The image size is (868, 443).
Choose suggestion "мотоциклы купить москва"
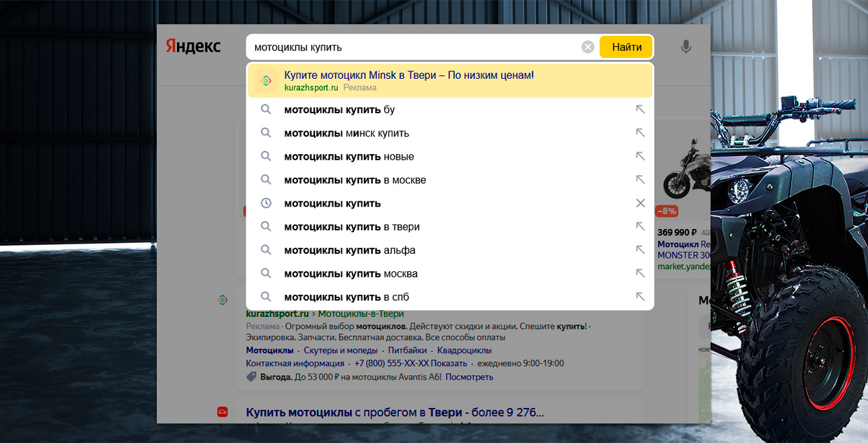[x=351, y=274]
